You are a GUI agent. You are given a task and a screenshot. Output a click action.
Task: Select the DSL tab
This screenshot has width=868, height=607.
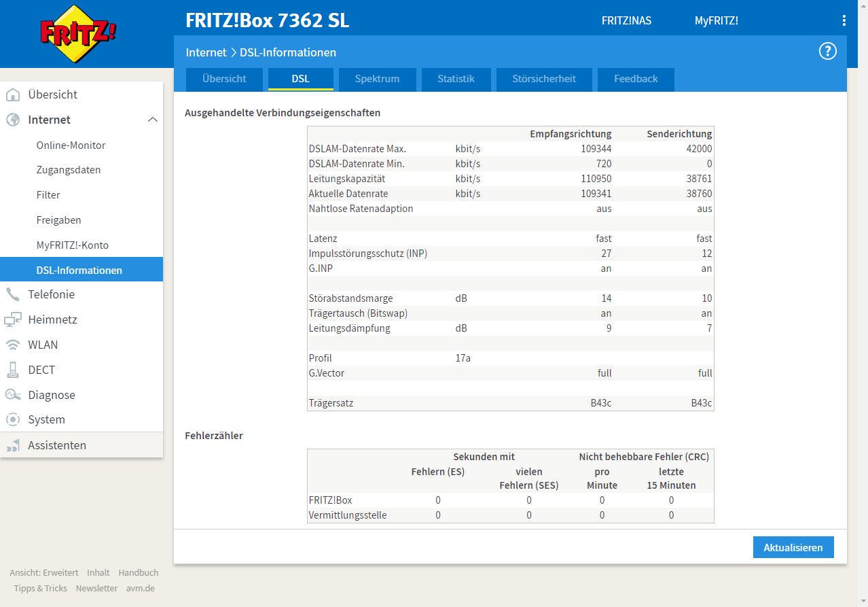[301, 79]
